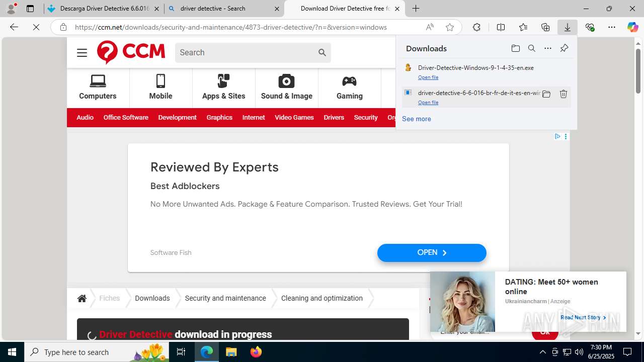Open the Mobile category
The height and width of the screenshot is (362, 644).
click(160, 87)
